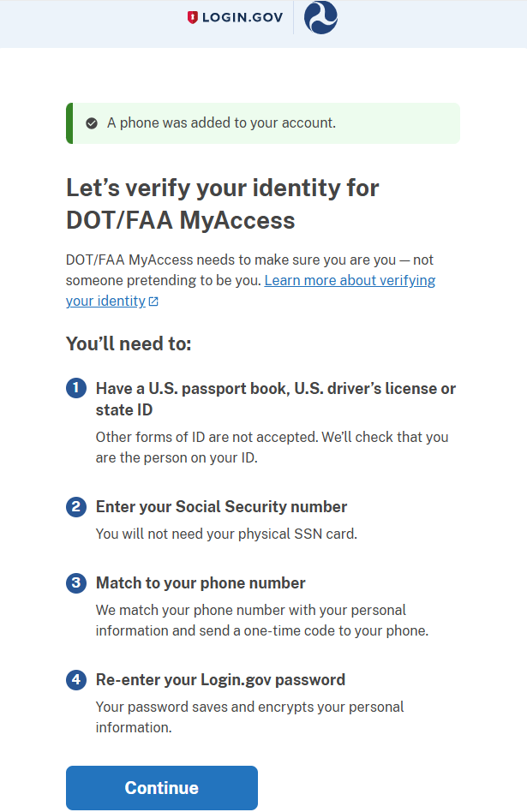Click 'Enter your Social Security number' step title

[221, 506]
